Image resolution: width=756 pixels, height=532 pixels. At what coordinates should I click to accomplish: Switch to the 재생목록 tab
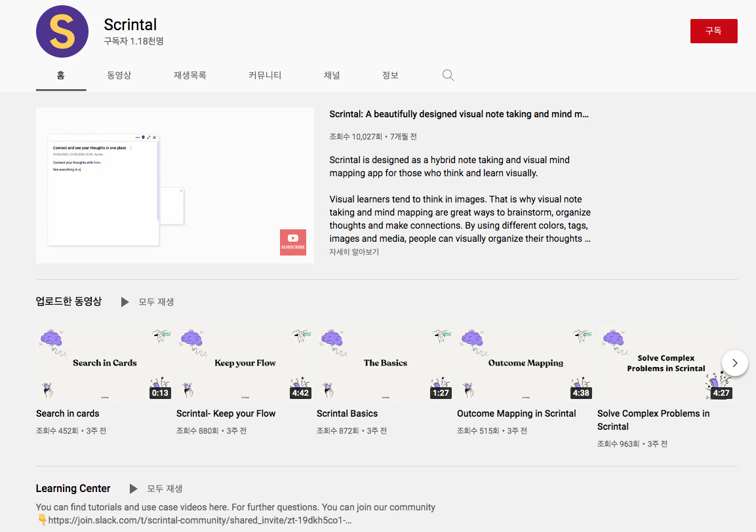point(190,75)
